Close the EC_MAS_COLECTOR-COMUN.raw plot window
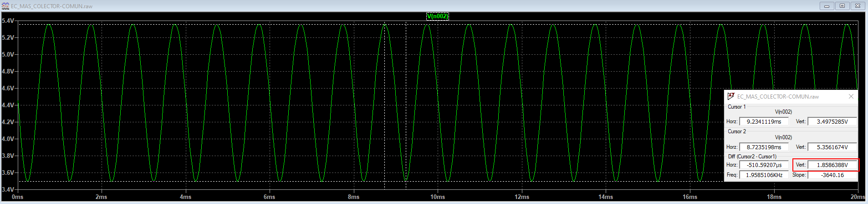The height and width of the screenshot is (204, 868). coord(858,6)
